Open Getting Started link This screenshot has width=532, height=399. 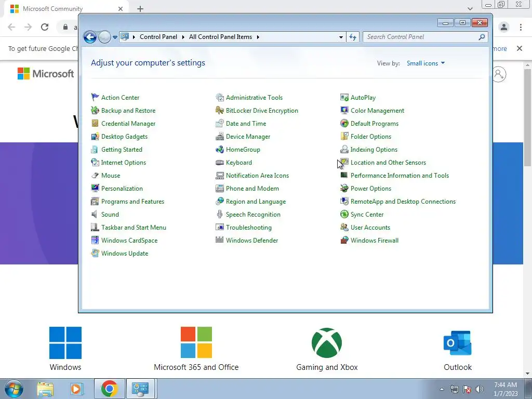[122, 150]
